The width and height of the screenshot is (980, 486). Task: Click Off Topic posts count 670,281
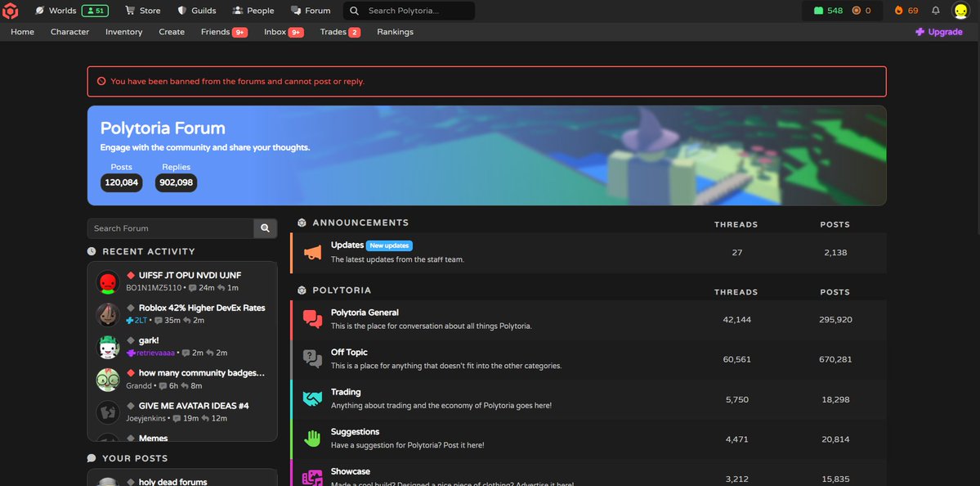click(x=835, y=360)
